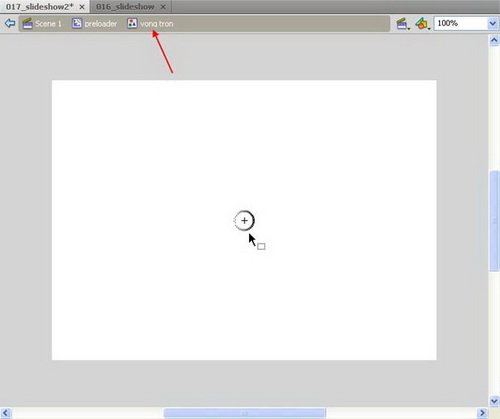500x419 pixels.
Task: Go to preloader in breadcrumb
Action: click(x=101, y=24)
